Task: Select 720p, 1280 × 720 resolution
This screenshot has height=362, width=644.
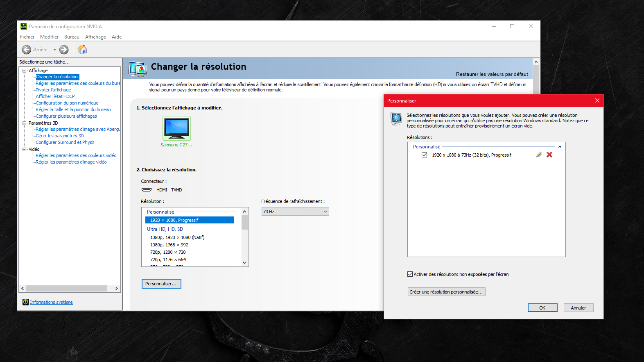Action: click(168, 252)
